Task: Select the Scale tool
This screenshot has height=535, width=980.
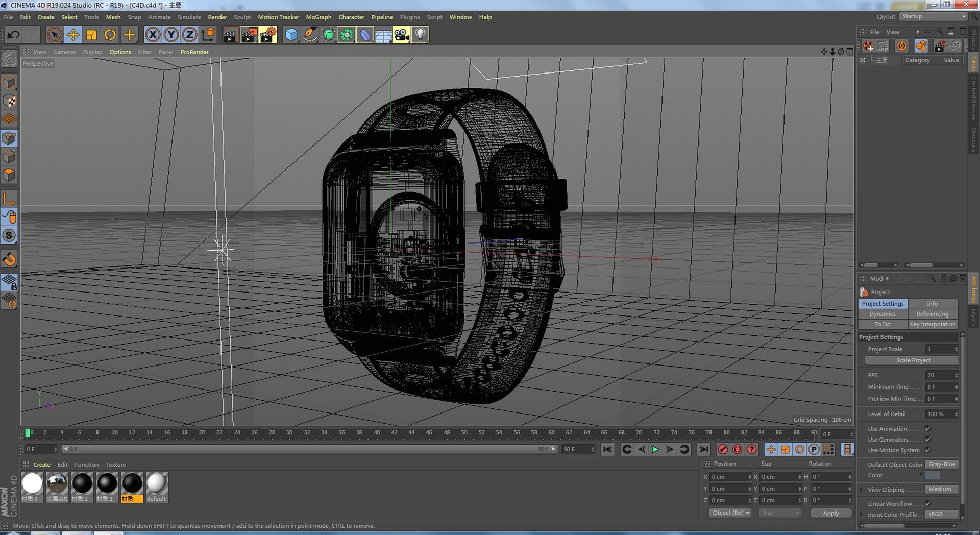Action: pos(92,35)
